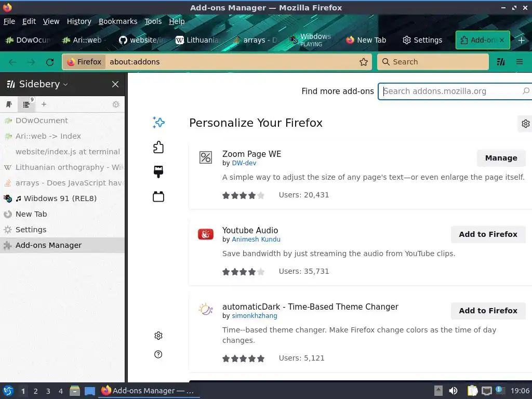Open file manager from taskbar
This screenshot has height=399, width=532.
tap(75, 391)
